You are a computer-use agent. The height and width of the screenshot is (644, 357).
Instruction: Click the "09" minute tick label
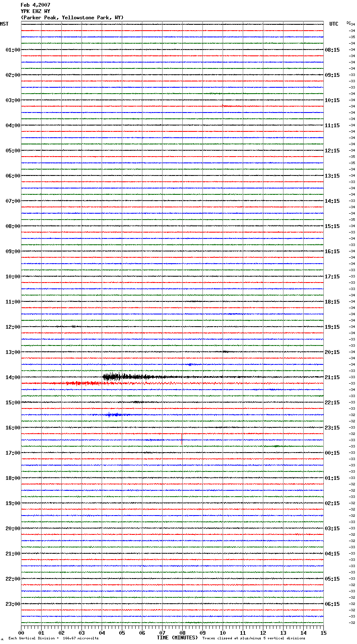(202, 633)
